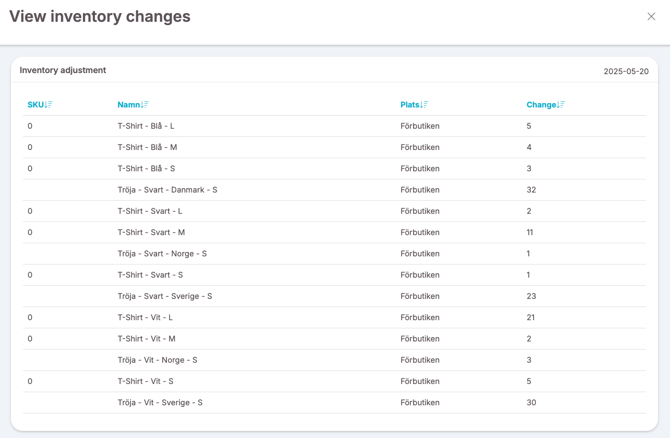The width and height of the screenshot is (670, 438).
Task: Choose the Tröja - Svart - Norge - S row
Action: pos(162,254)
